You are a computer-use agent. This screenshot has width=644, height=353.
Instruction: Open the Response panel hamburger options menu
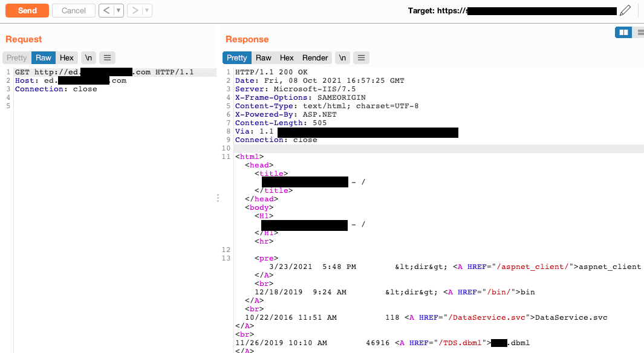pos(361,58)
